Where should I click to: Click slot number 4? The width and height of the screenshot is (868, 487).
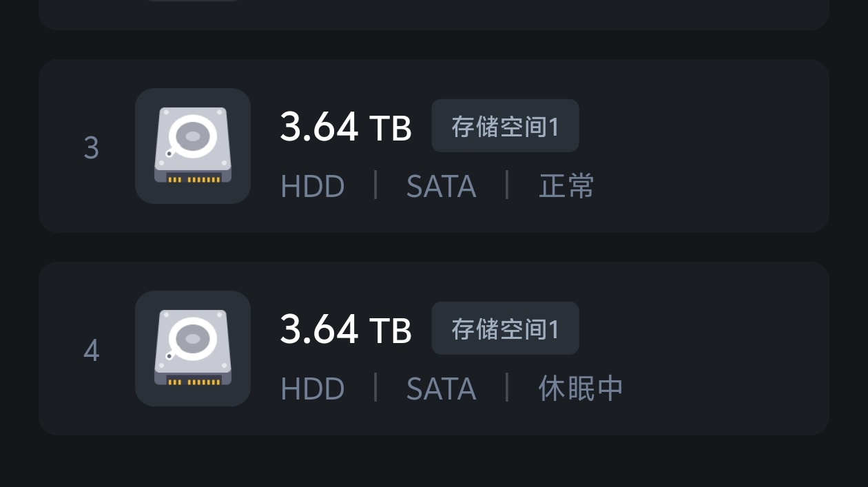(91, 351)
